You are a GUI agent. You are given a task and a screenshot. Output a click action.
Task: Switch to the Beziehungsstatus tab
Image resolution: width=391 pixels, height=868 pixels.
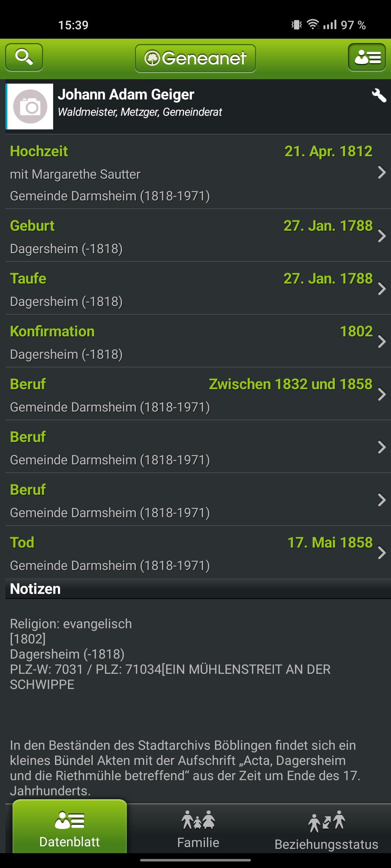pyautogui.click(x=326, y=828)
